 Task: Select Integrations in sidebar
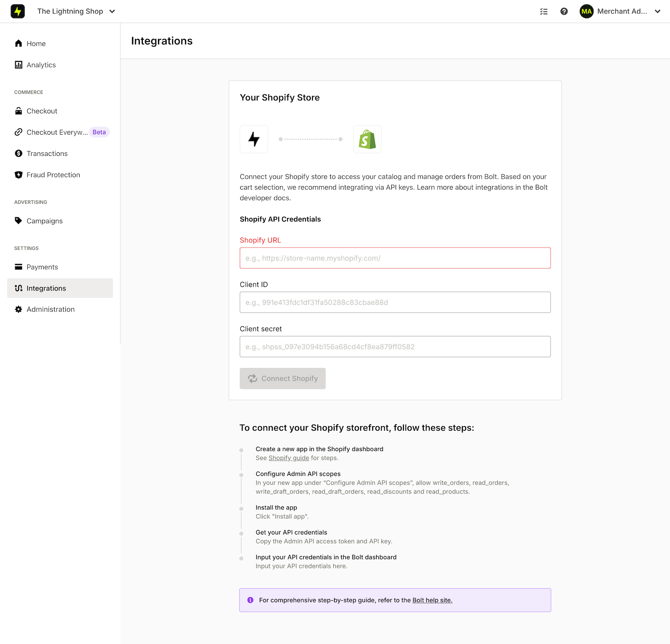[x=60, y=288]
